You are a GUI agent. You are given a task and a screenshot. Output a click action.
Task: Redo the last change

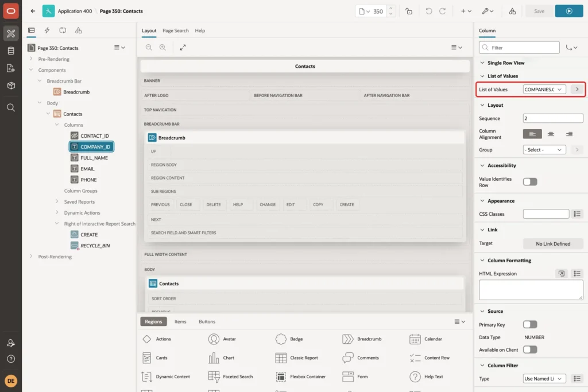click(443, 11)
